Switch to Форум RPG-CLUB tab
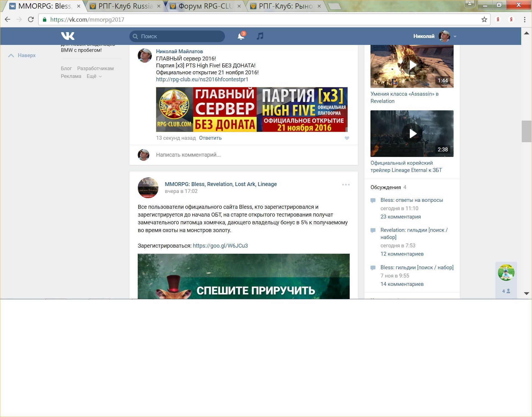This screenshot has height=417, width=532. point(206,6)
